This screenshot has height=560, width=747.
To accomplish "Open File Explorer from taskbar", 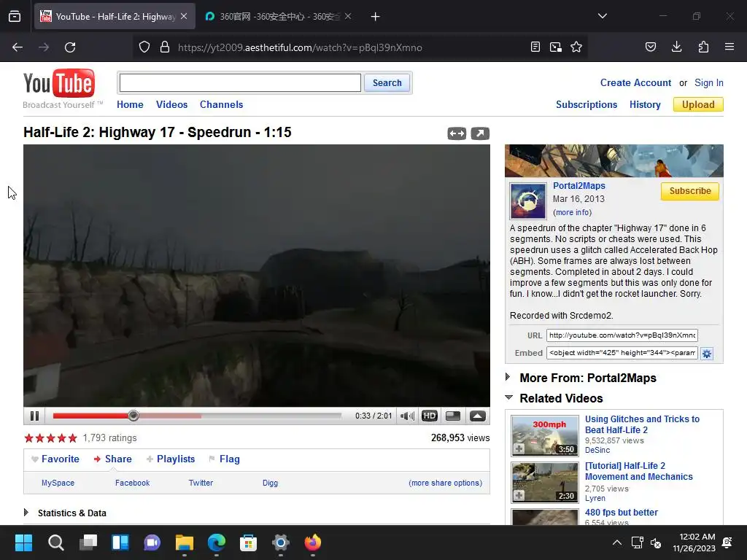I will [185, 542].
